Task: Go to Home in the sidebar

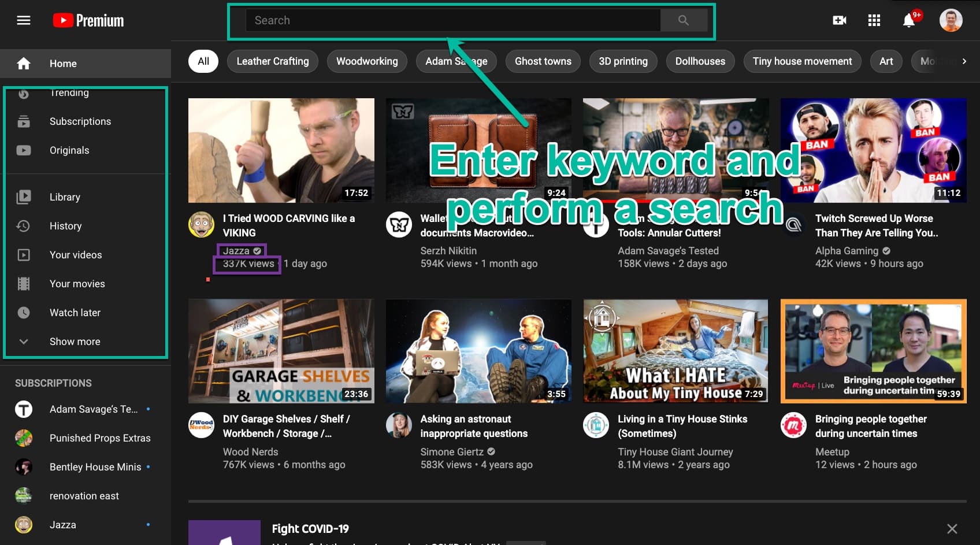Action: [x=62, y=63]
